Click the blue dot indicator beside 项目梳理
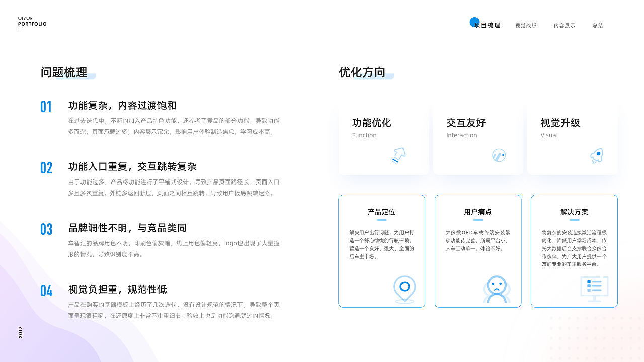The height and width of the screenshot is (362, 644). coord(474,22)
